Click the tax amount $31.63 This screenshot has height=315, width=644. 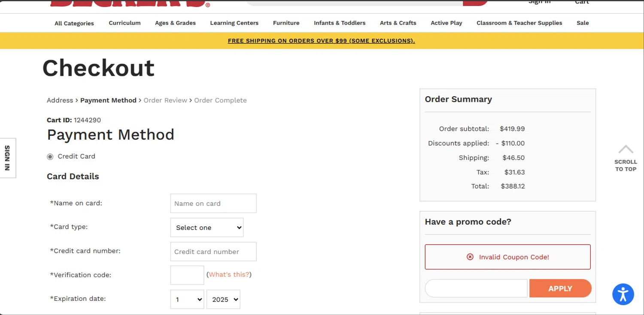point(514,172)
